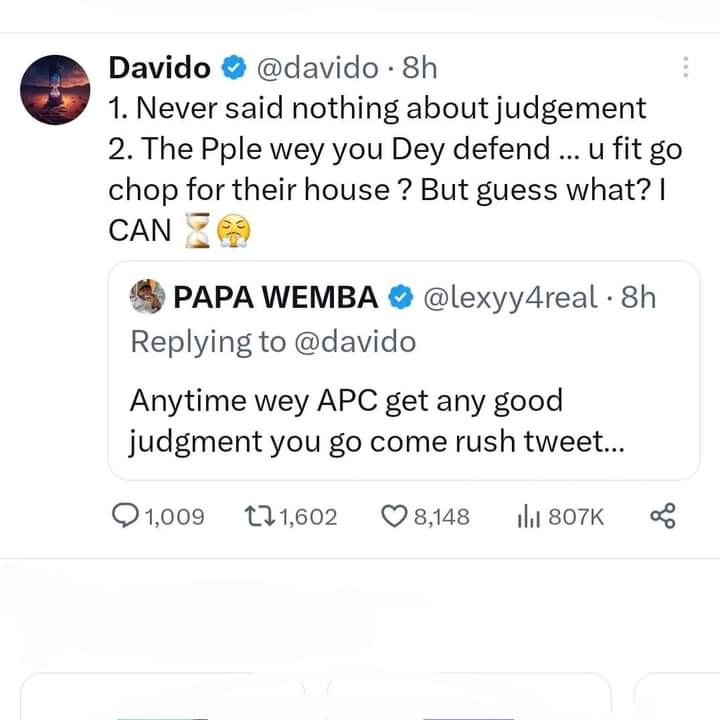
Task: Click the retweet arrows icon
Action: [258, 516]
